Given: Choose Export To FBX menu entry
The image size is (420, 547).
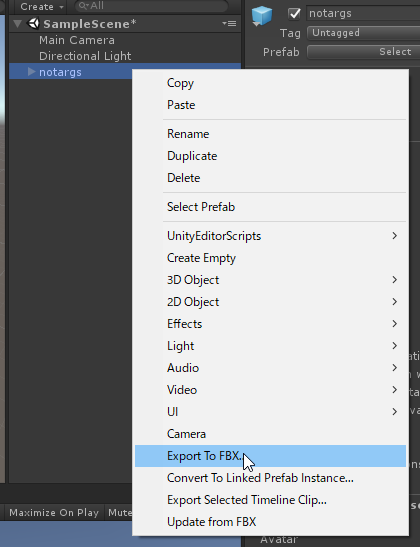Looking at the screenshot, I should (270, 456).
